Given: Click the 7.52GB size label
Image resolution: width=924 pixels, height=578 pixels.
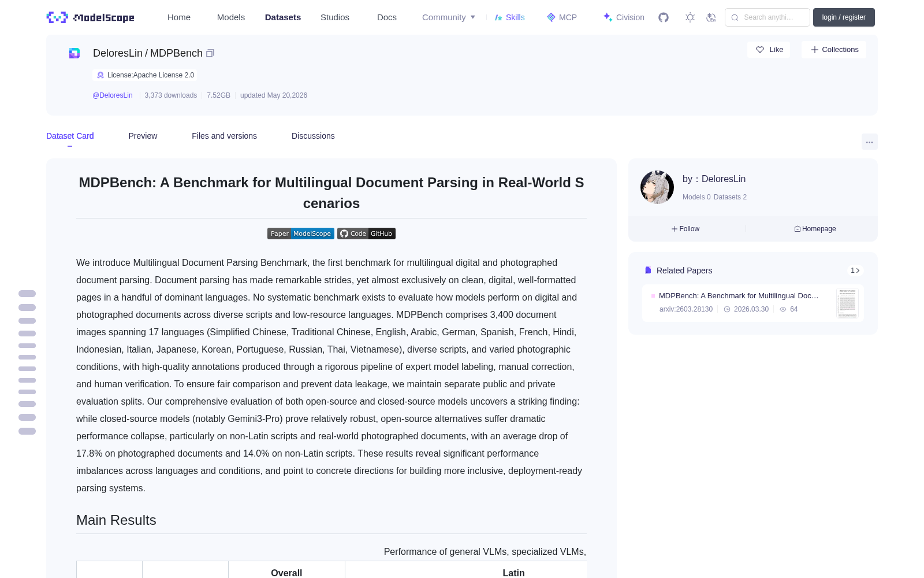Looking at the screenshot, I should tap(218, 95).
